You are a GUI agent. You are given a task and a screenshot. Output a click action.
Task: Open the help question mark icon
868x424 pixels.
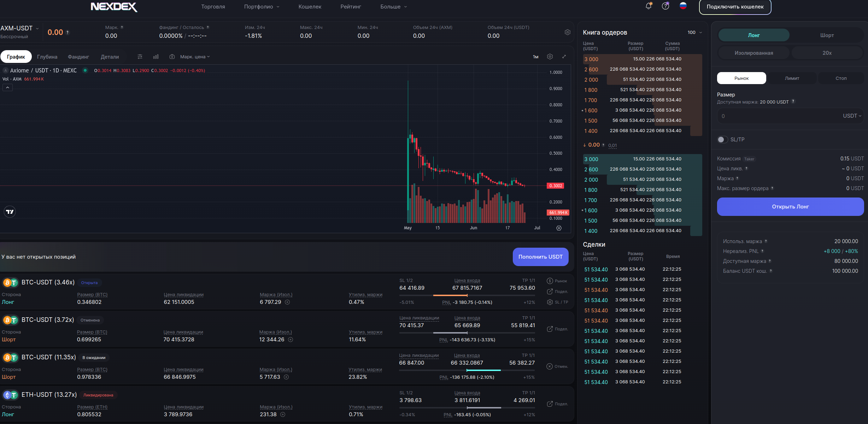(x=665, y=6)
